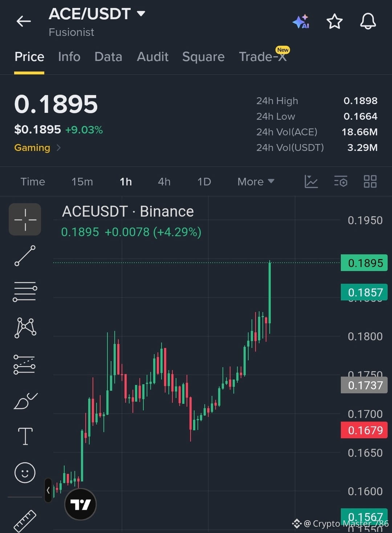Toggle the green 0.1895 current price label
This screenshot has width=392, height=533.
[364, 263]
